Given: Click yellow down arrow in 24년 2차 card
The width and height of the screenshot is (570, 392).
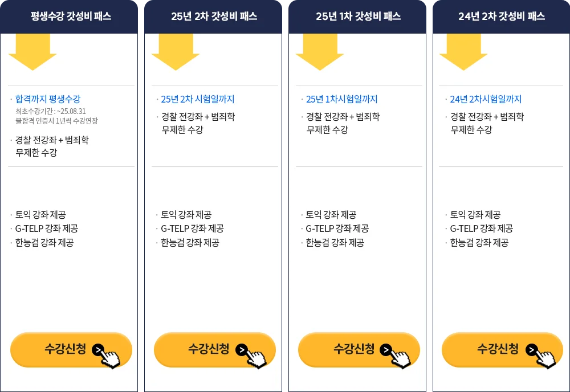Looking at the screenshot, I should coord(463,52).
